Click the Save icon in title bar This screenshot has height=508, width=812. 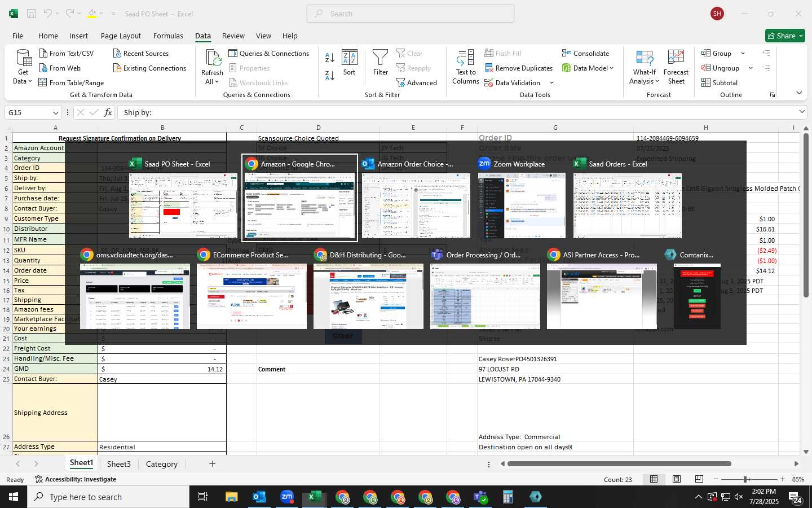tap(32, 14)
